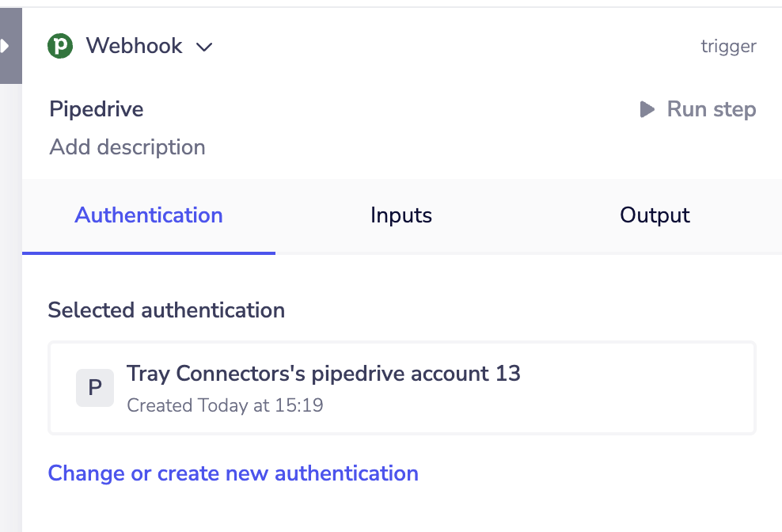Click the gray left sidebar strip
This screenshot has height=532, width=782.
pyautogui.click(x=10, y=317)
